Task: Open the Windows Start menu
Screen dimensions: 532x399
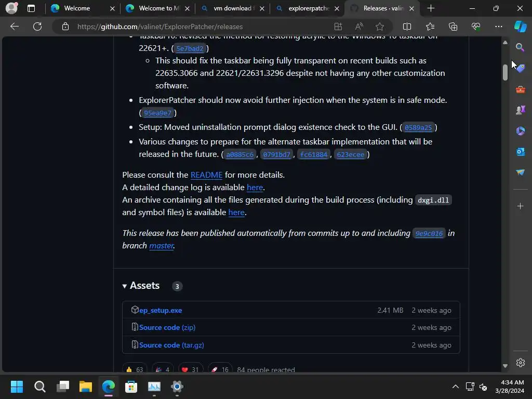Action: (x=17, y=387)
